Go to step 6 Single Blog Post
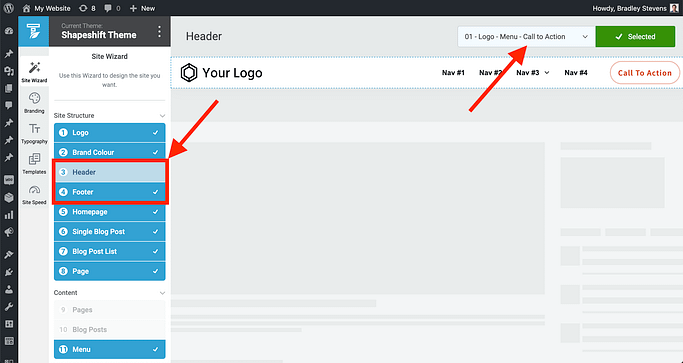683x363 pixels. pos(109,232)
